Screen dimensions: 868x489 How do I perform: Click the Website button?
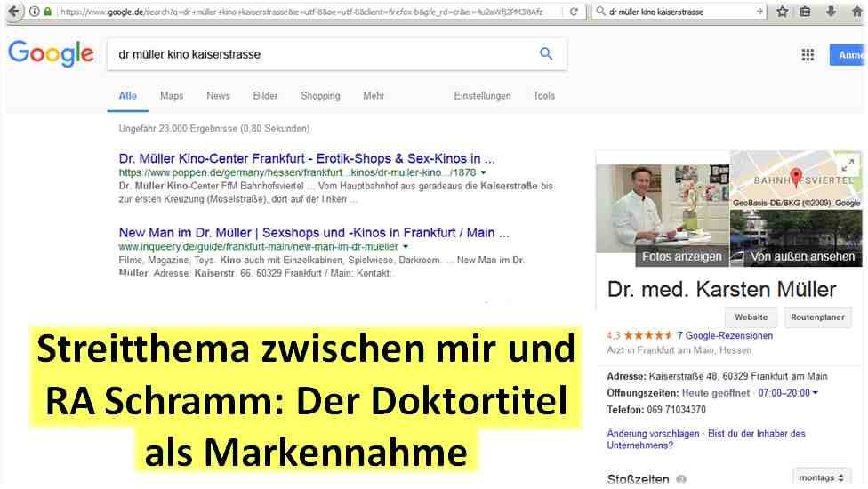[751, 317]
